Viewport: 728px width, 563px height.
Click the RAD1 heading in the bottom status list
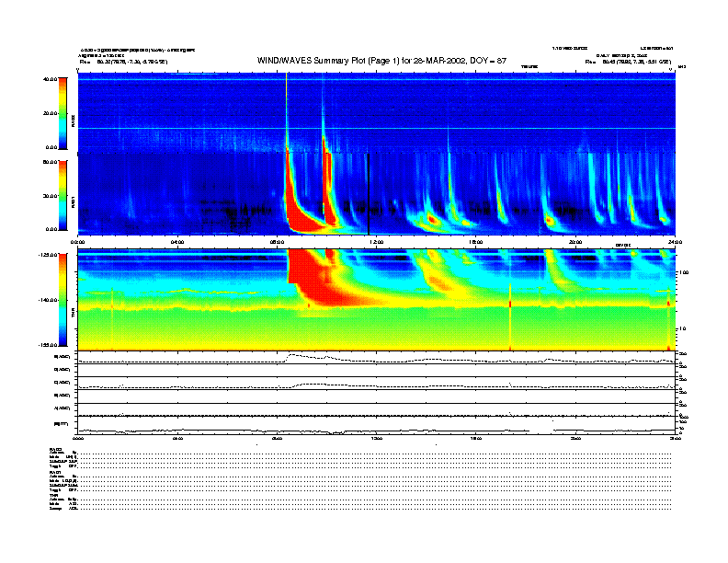[55, 472]
